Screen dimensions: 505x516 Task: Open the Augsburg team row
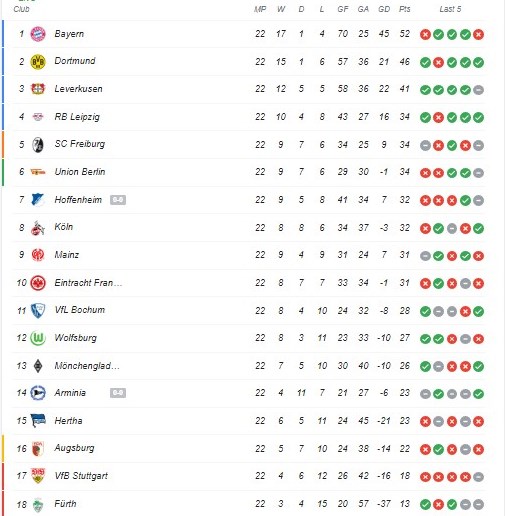(x=249, y=448)
